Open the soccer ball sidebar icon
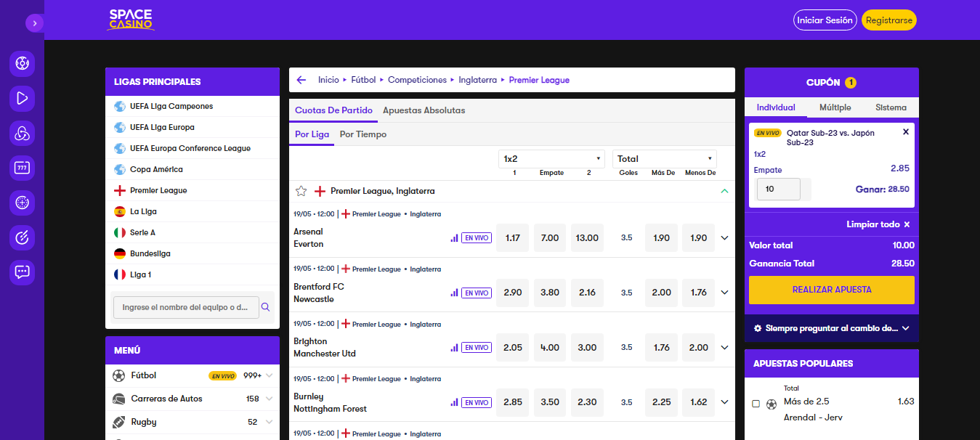 click(22, 63)
